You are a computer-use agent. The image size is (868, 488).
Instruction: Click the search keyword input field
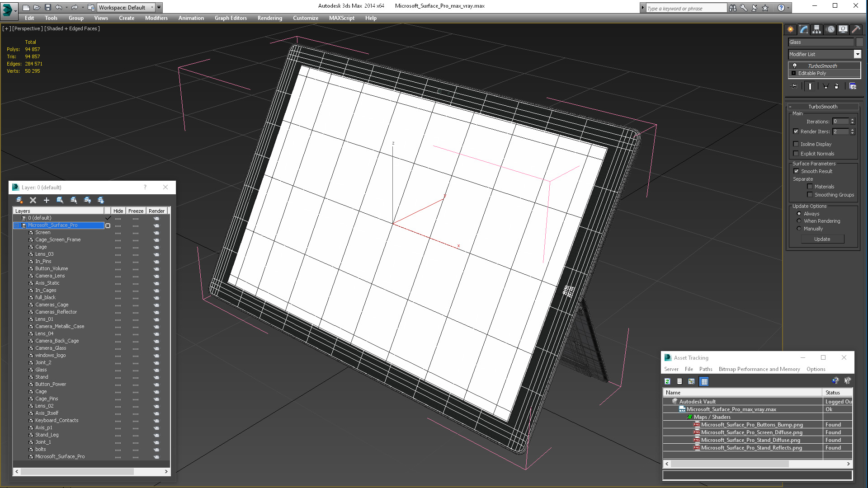tap(686, 8)
